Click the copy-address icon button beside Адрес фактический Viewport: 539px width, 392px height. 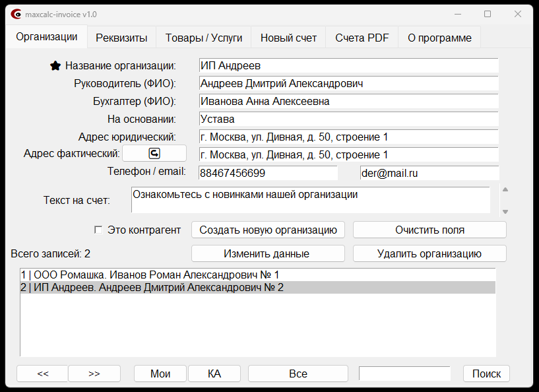pyautogui.click(x=154, y=153)
